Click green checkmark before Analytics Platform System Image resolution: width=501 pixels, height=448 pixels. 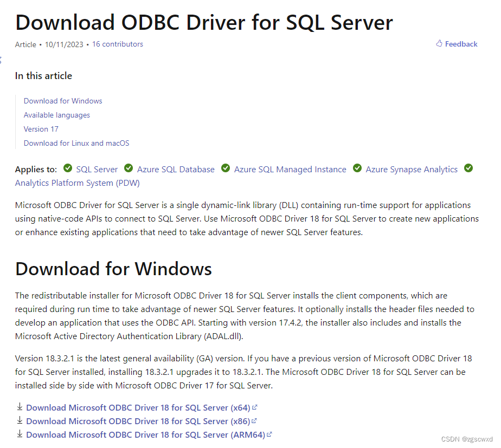pyautogui.click(x=468, y=168)
